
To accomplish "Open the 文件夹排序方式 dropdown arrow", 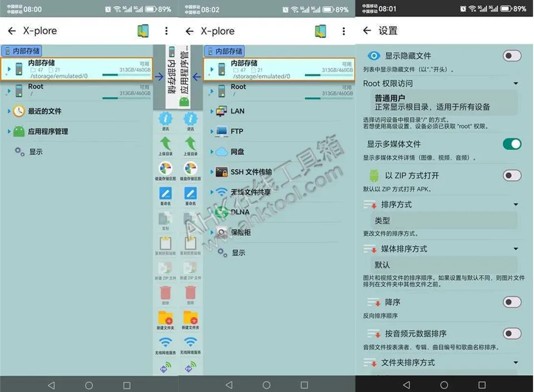I will click(516, 363).
